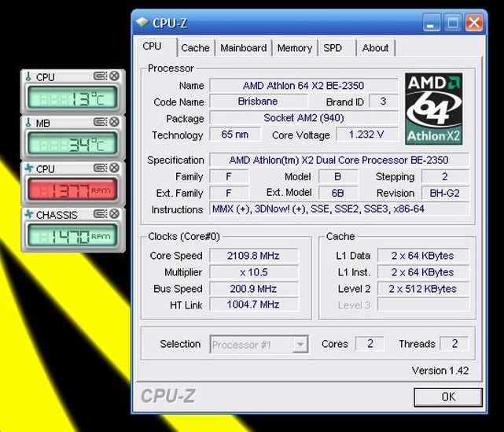Close the CPU temperature gadget

tap(114, 76)
